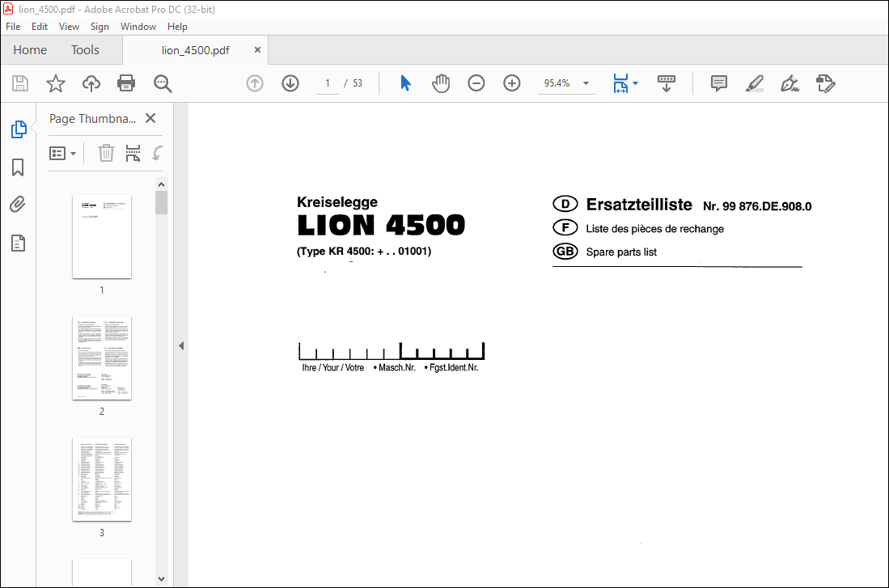Open the Attachments paperclip pane
889x588 pixels.
coord(18,204)
